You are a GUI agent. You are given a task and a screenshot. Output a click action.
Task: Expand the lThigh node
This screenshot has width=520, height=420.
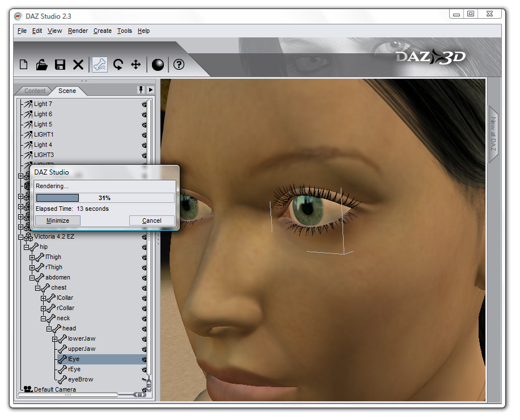point(32,257)
